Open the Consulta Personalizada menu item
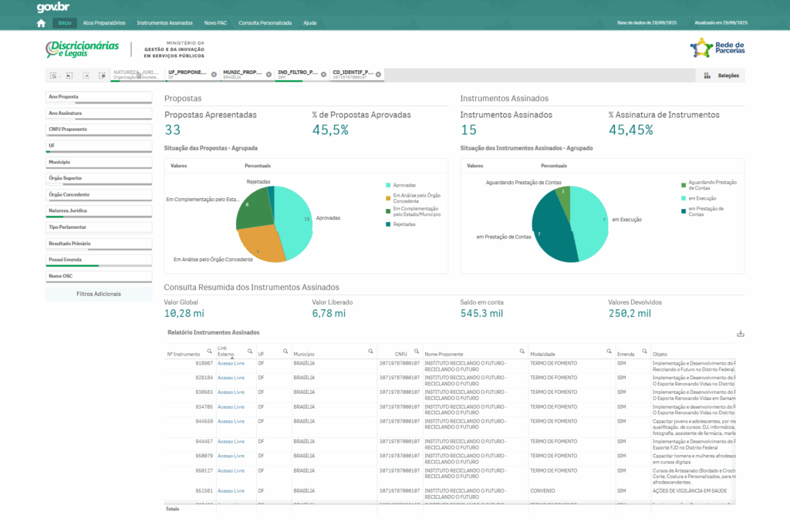The image size is (790, 532). pyautogui.click(x=265, y=23)
